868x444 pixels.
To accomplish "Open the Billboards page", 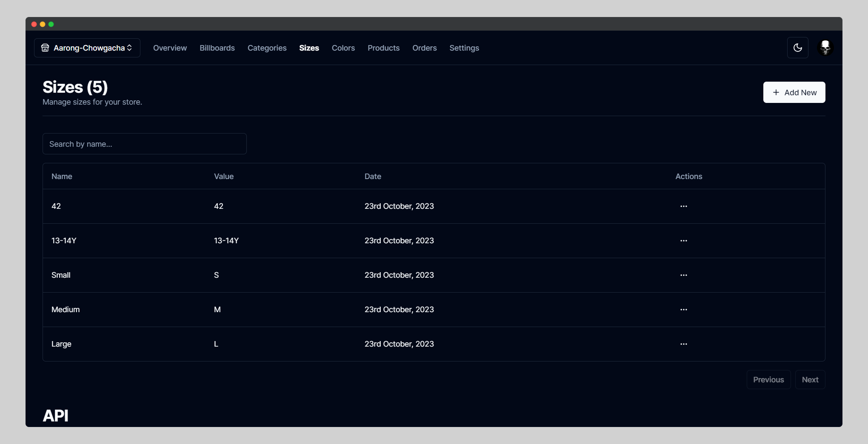I will pyautogui.click(x=217, y=48).
